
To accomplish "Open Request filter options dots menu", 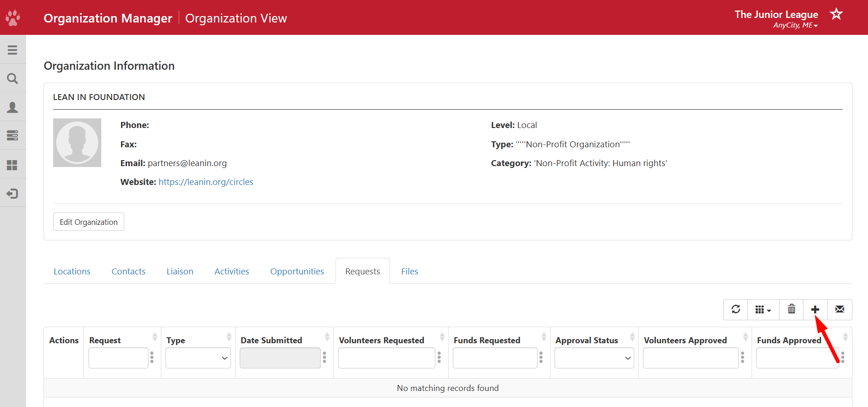I will (152, 357).
